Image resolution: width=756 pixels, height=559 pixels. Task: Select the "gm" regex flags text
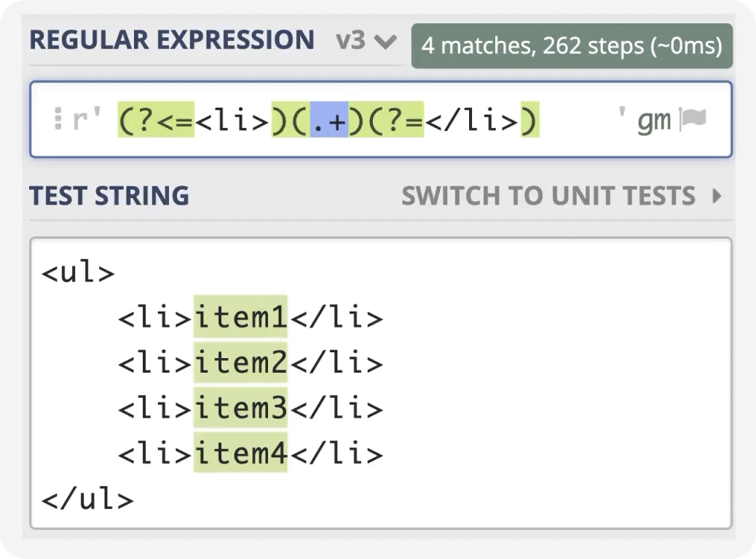tap(653, 120)
